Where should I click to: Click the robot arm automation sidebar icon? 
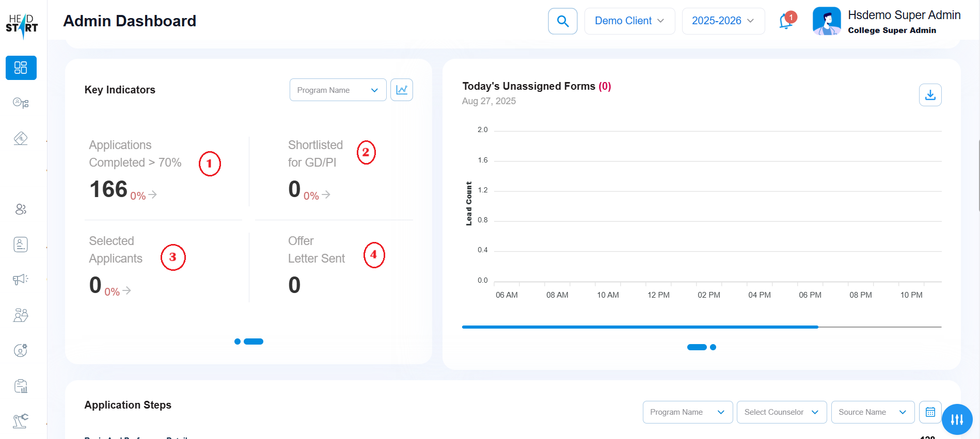click(x=21, y=421)
